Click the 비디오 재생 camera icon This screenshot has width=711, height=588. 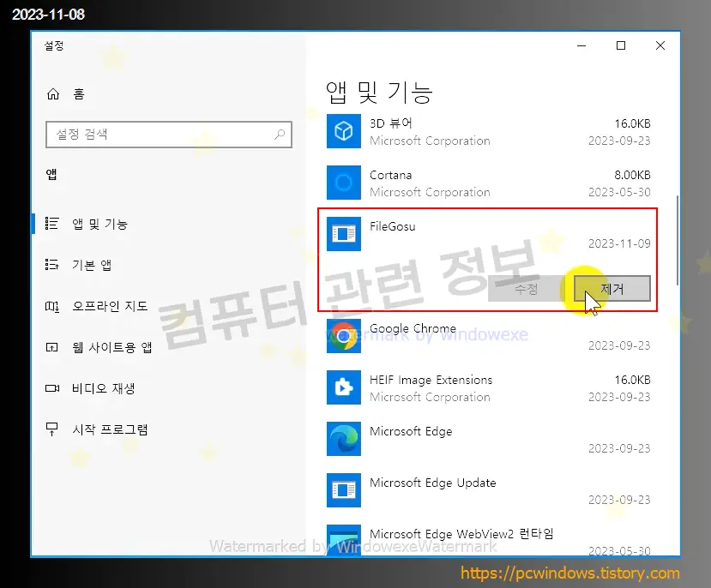(x=52, y=388)
